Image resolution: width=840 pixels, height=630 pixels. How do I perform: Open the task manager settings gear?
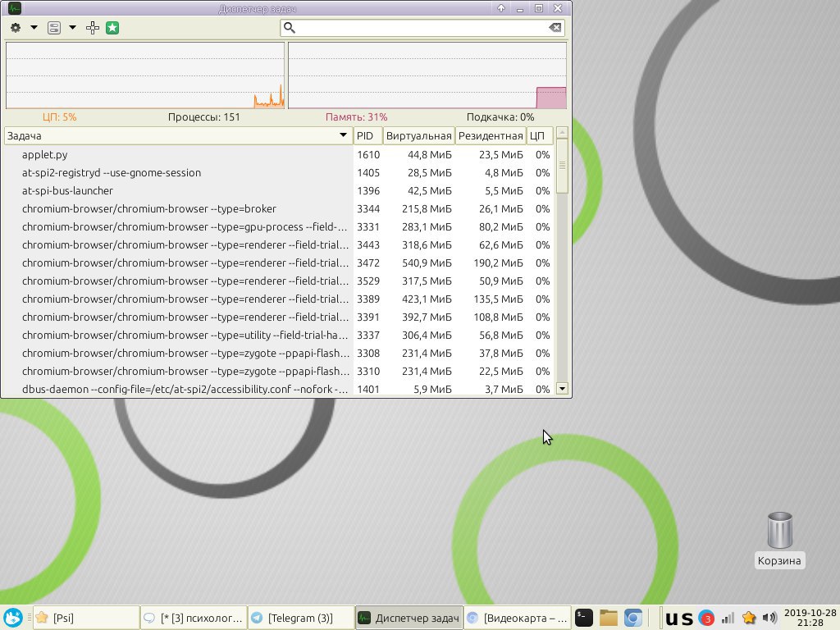pos(16,27)
